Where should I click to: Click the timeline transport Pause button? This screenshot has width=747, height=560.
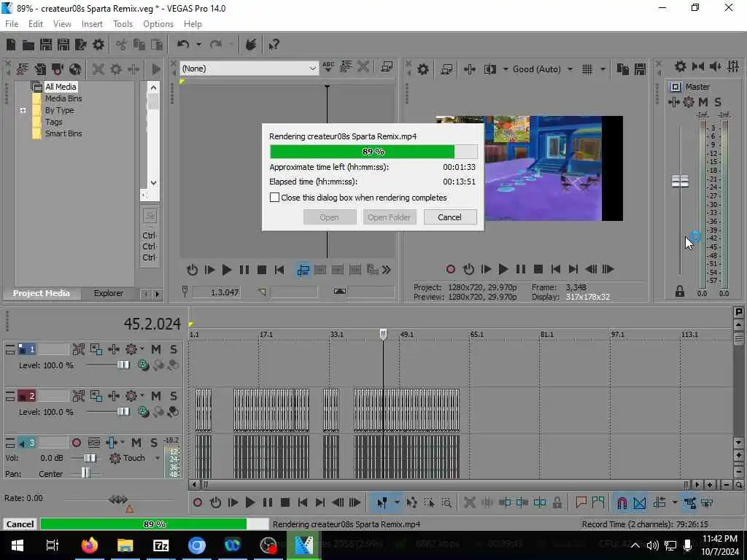point(268,502)
